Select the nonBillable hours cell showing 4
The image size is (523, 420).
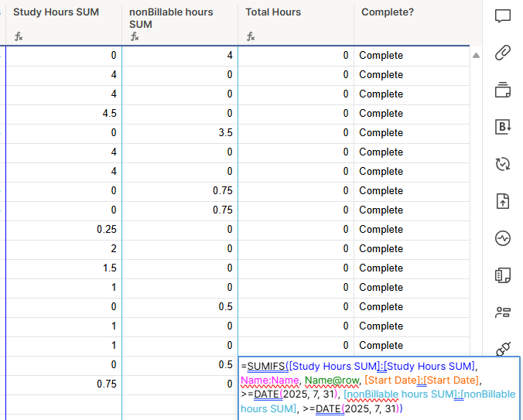pyautogui.click(x=179, y=56)
